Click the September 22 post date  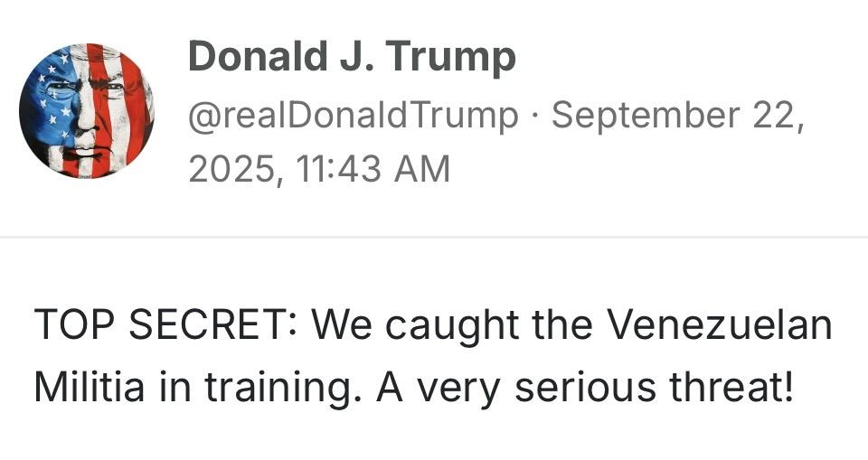676,115
